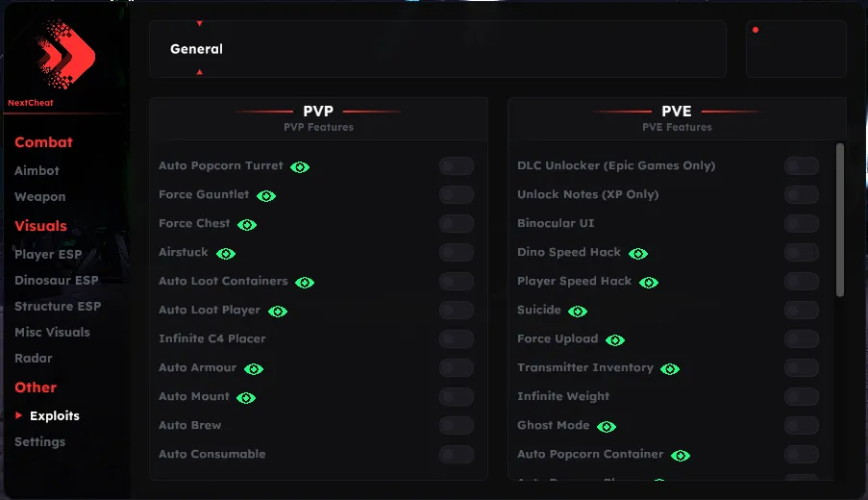Click the red dot indicator in top-right panel
Screen dimensions: 868x500
[756, 30]
